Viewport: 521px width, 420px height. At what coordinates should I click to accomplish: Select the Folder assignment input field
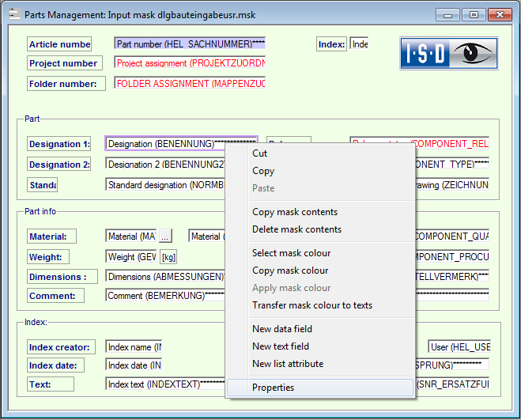(x=190, y=83)
